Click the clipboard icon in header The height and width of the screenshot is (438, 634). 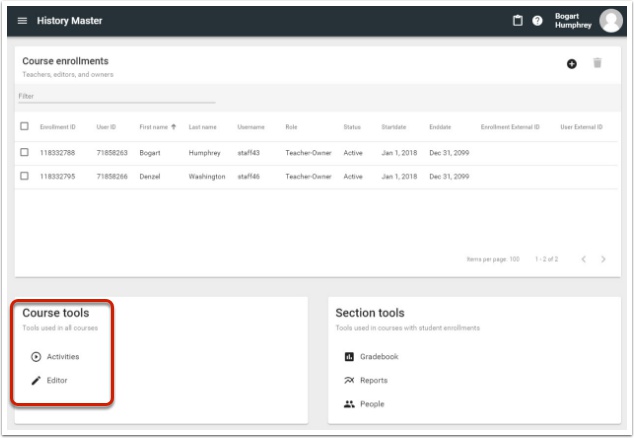coord(518,21)
